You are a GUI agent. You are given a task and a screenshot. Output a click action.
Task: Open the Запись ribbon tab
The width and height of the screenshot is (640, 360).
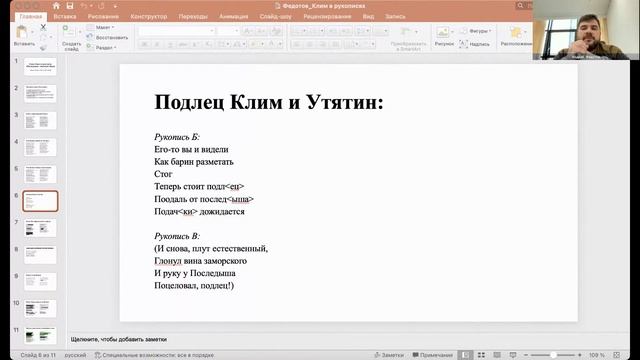pos(395,17)
